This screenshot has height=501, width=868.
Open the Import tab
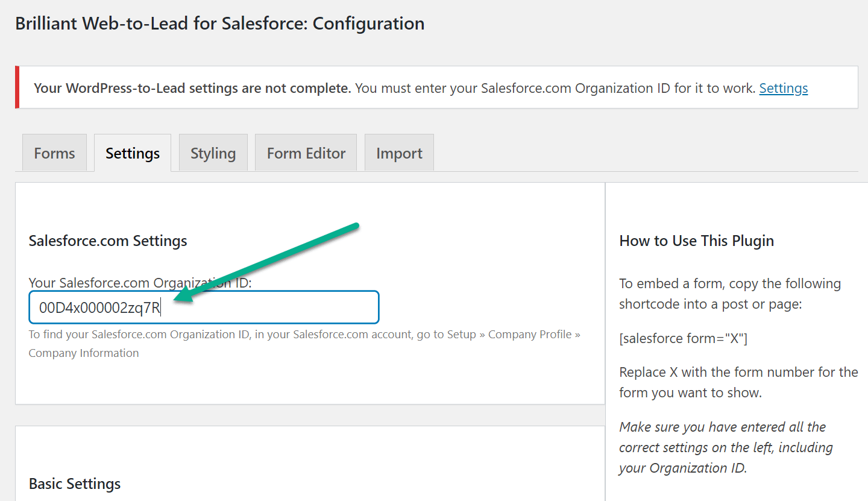[x=399, y=153]
